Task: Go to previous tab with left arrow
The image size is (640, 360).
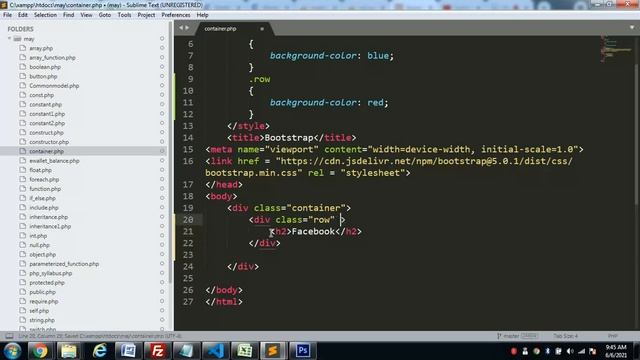Action: point(181,28)
